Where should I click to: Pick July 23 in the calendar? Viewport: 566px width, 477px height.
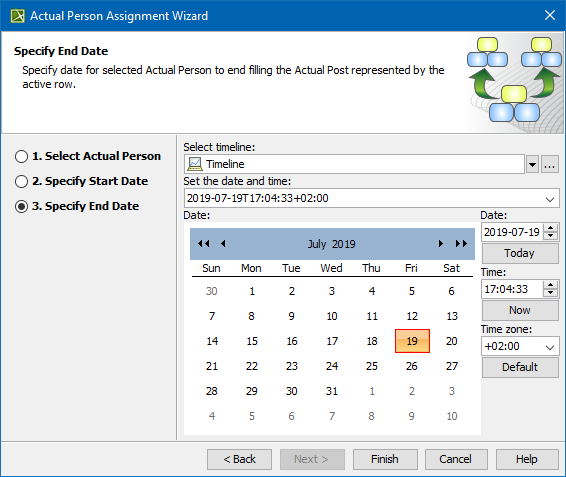point(292,366)
